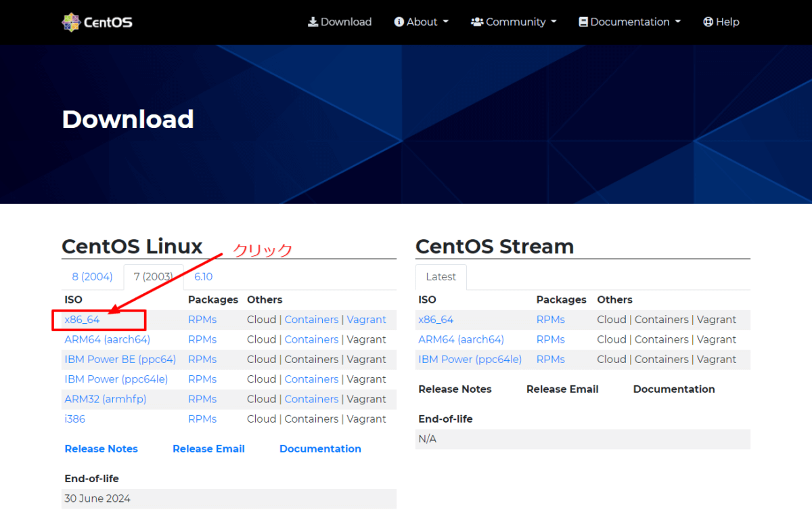Select the 6.10 tab
The width and height of the screenshot is (812, 512).
(203, 276)
